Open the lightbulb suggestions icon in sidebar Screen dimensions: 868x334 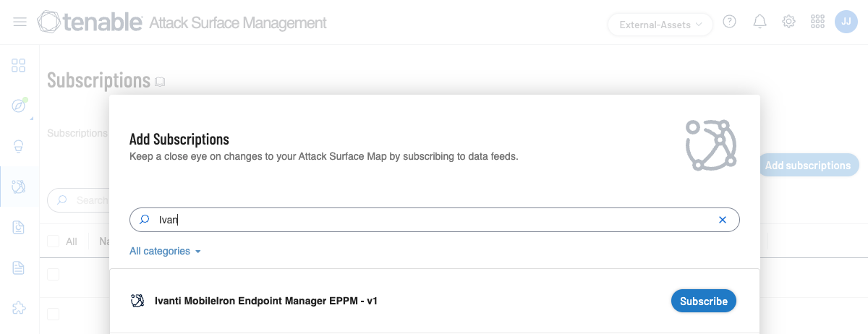coord(19,146)
